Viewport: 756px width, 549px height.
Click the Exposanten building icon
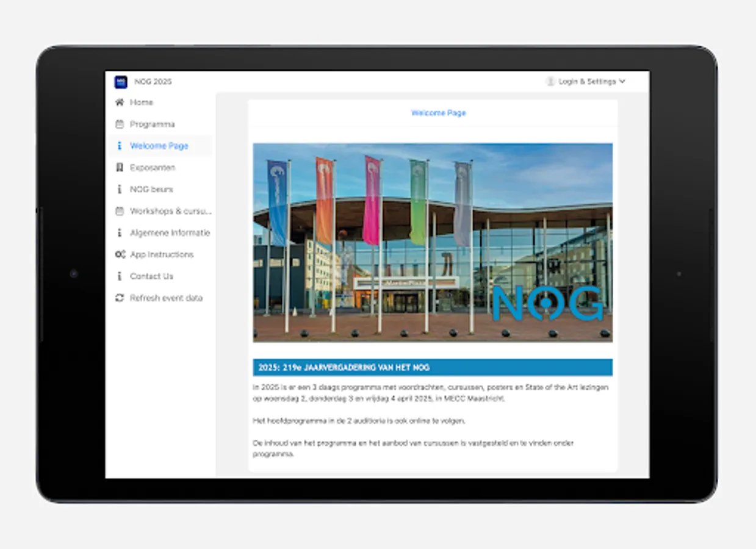click(120, 167)
